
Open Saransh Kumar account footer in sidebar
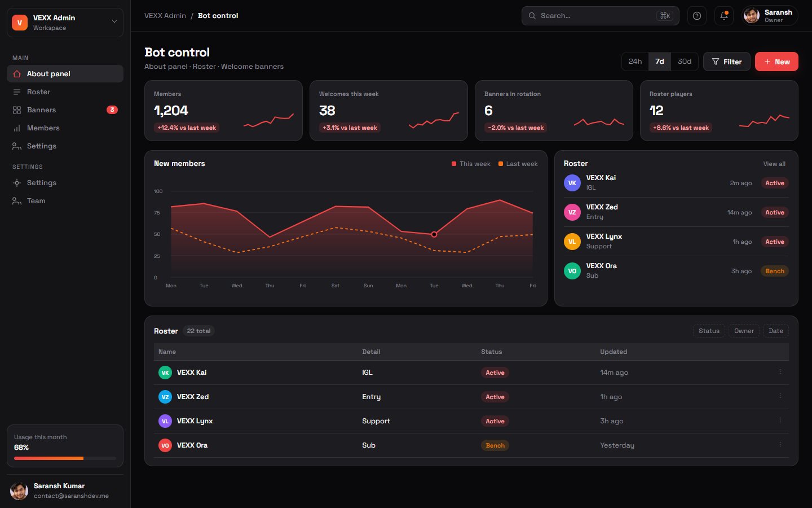tap(65, 491)
